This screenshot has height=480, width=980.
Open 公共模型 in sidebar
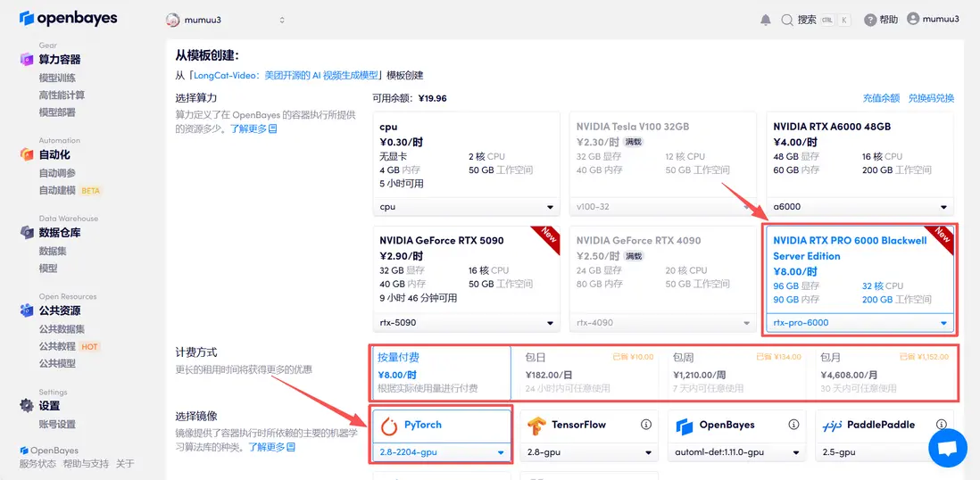coord(57,363)
